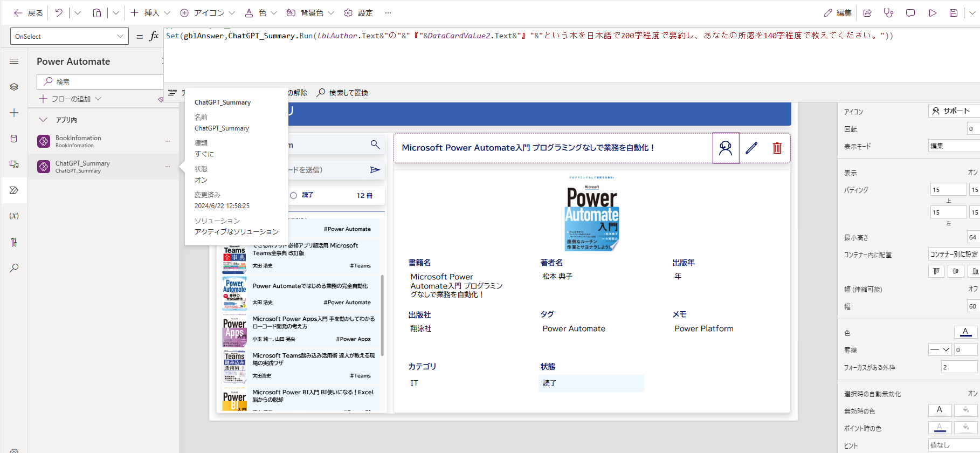Open the media icon in left rail
Screen dimensions: 980x453
14,164
